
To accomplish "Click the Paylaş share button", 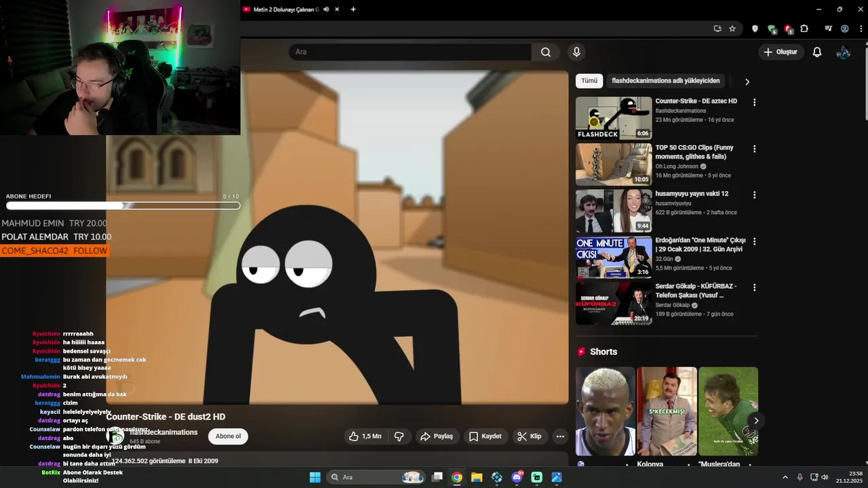I will pos(437,436).
